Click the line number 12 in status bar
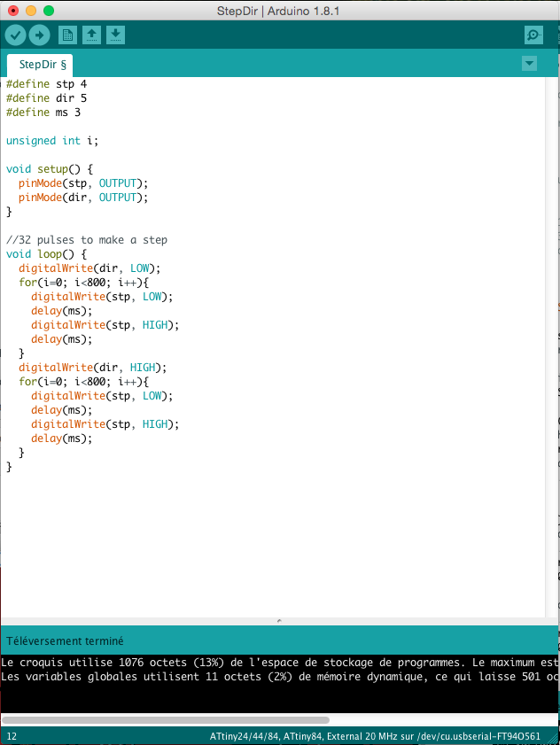This screenshot has width=560, height=745. pos(12,736)
